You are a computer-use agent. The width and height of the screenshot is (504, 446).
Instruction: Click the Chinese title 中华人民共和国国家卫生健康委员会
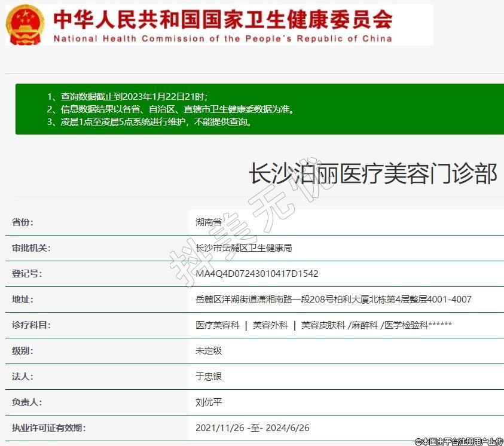223,19
